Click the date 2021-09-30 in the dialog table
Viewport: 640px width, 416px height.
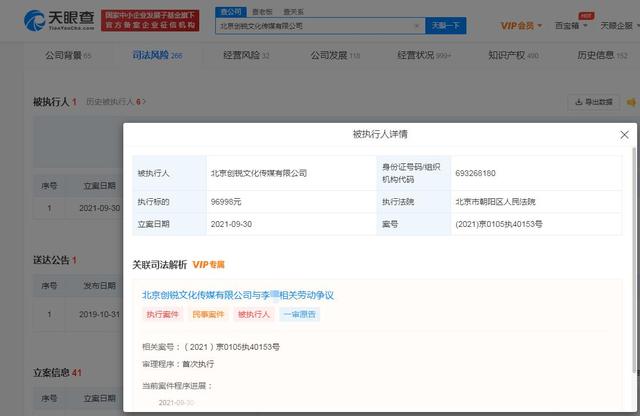(x=231, y=224)
